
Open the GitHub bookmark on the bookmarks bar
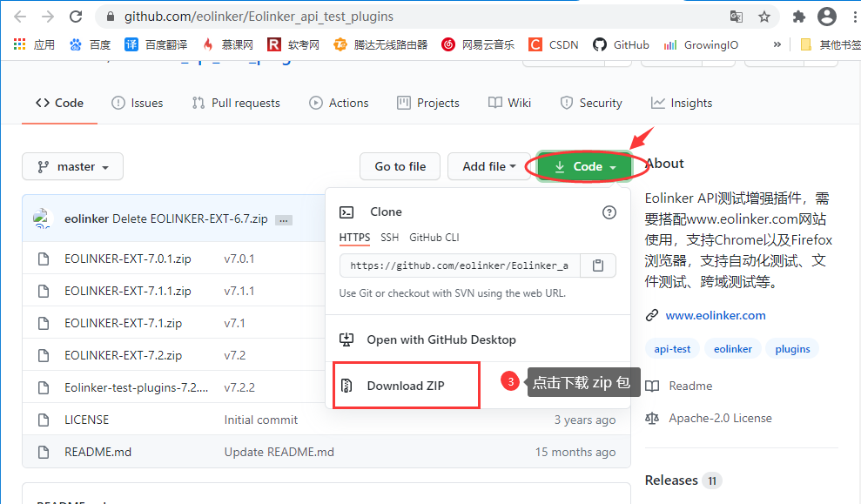point(620,44)
